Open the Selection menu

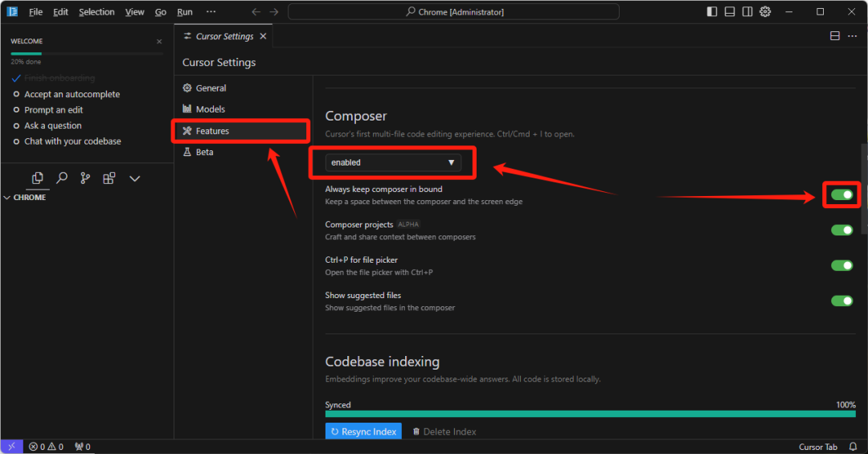point(96,11)
